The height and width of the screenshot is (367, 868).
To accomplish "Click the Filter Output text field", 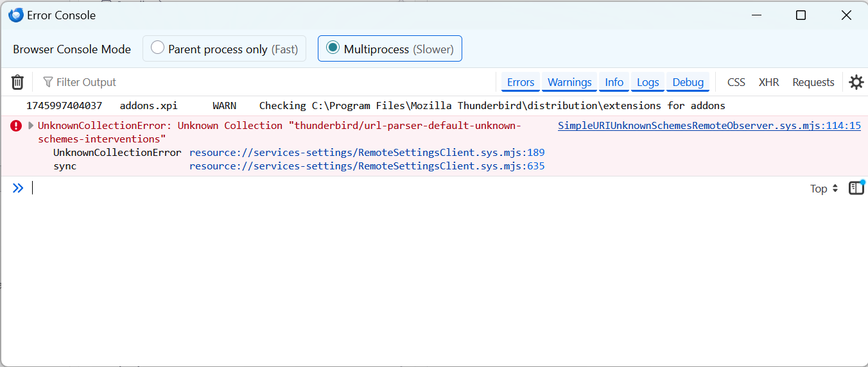I will click(x=270, y=82).
